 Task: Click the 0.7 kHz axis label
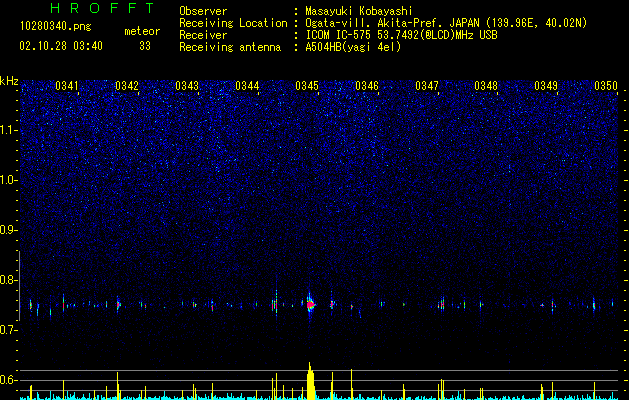[x=8, y=330]
